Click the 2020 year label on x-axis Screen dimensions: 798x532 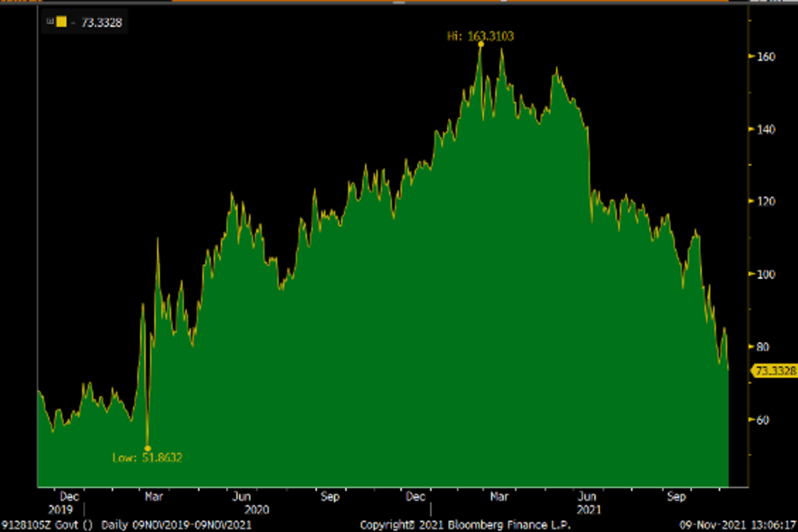(256, 509)
